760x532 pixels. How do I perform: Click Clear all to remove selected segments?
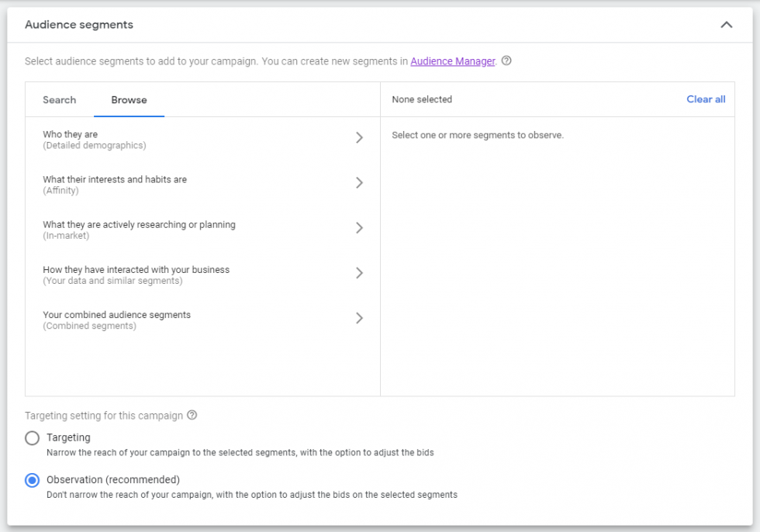pyautogui.click(x=705, y=99)
